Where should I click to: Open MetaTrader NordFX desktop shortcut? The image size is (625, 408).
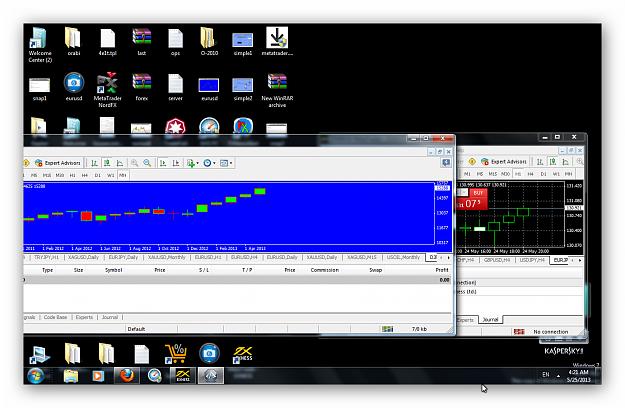[x=108, y=90]
